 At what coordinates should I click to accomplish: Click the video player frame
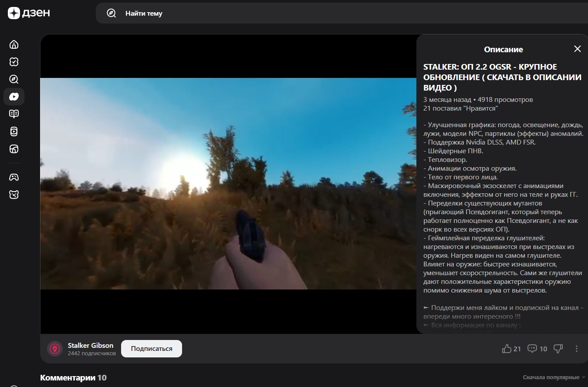click(x=228, y=184)
